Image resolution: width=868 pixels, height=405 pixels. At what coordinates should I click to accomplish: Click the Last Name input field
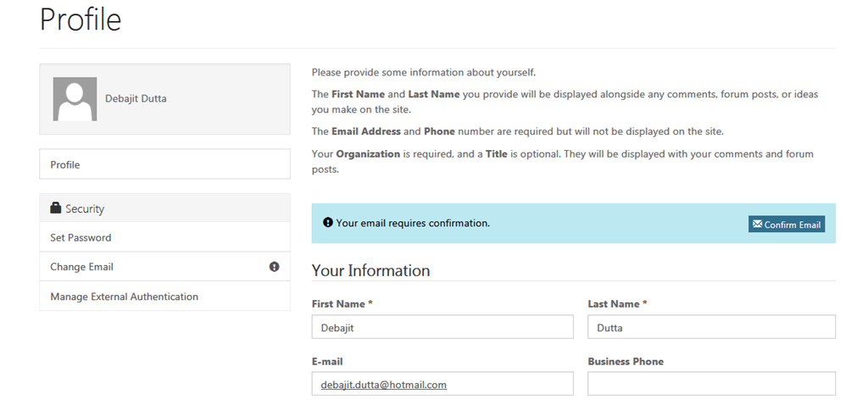[x=711, y=327]
